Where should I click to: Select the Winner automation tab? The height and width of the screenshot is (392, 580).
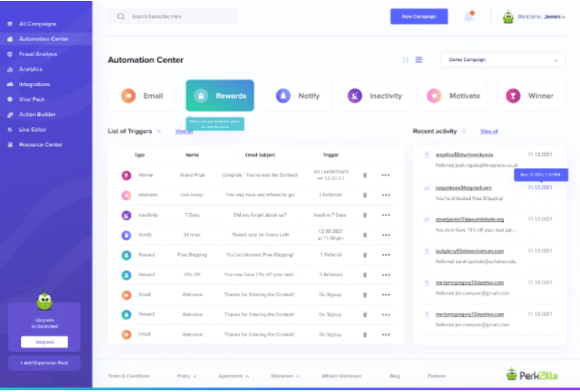(x=532, y=96)
